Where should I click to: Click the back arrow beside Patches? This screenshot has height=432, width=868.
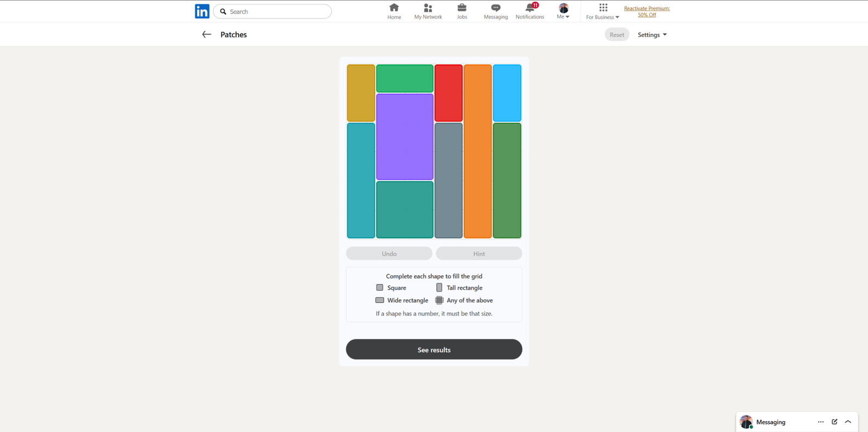coord(206,35)
